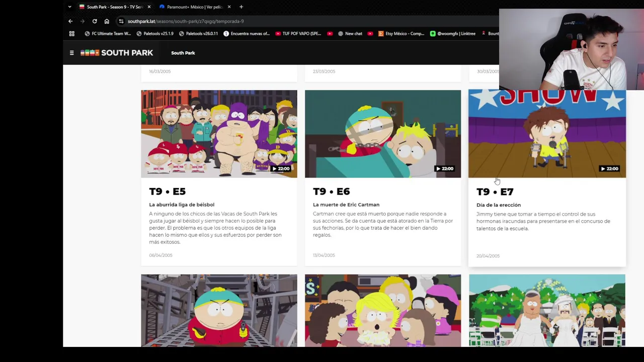The height and width of the screenshot is (362, 644).
Task: Click date 06/04/2005
Action: point(160,255)
